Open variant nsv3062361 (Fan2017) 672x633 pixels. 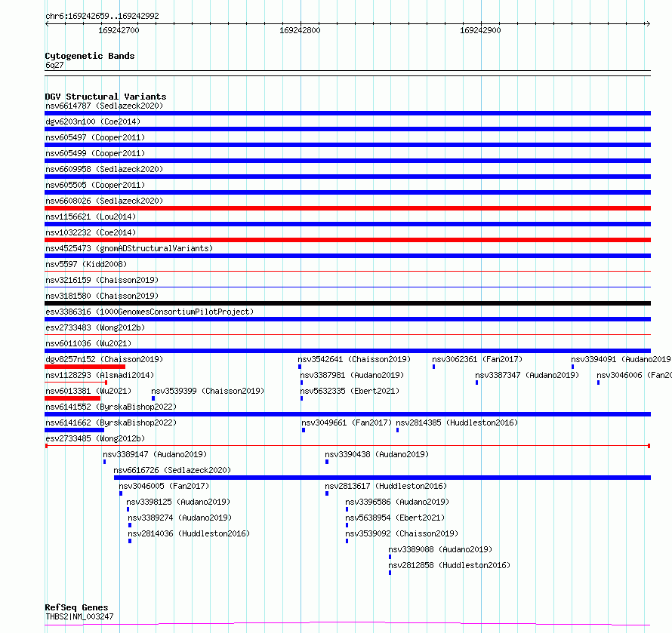[x=477, y=359]
